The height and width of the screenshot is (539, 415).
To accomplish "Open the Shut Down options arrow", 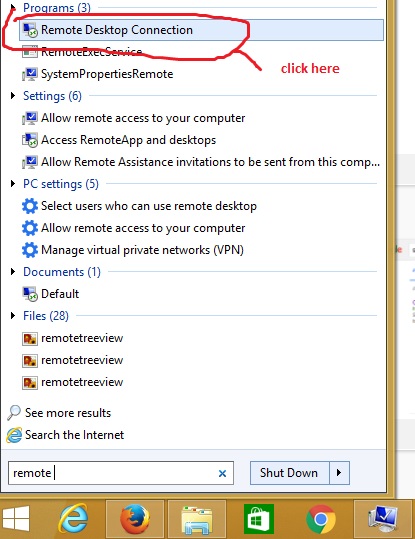I will [339, 473].
